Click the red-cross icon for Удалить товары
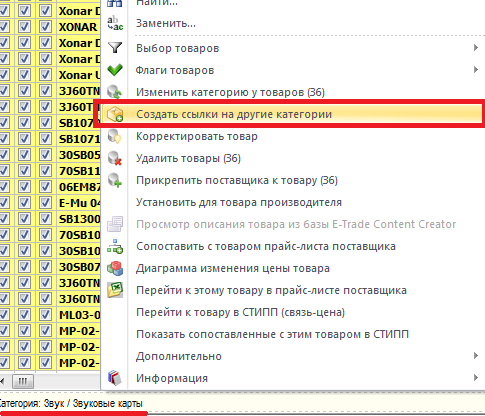The image size is (485, 416). (x=115, y=158)
